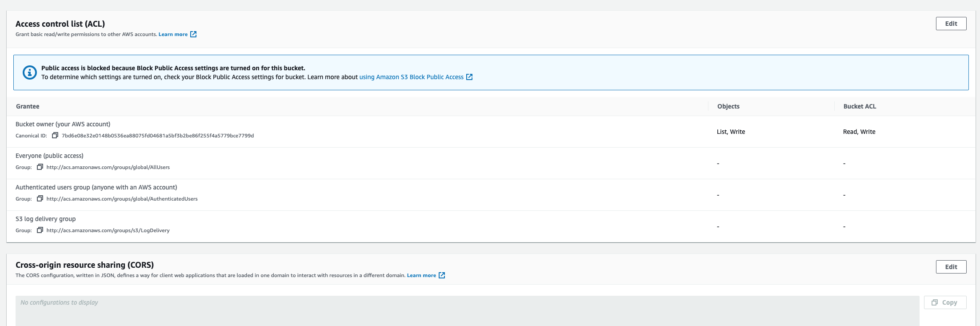The image size is (980, 326).
Task: Click No configurations to display placeholder
Action: (x=59, y=302)
